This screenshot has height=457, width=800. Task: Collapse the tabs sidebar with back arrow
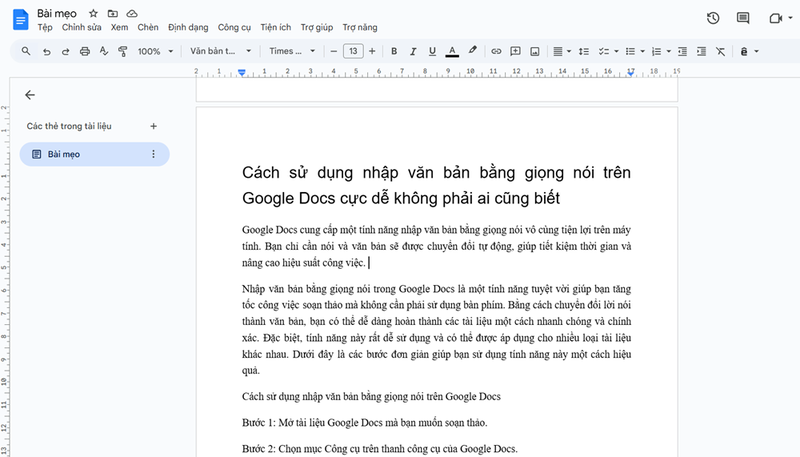[30, 95]
